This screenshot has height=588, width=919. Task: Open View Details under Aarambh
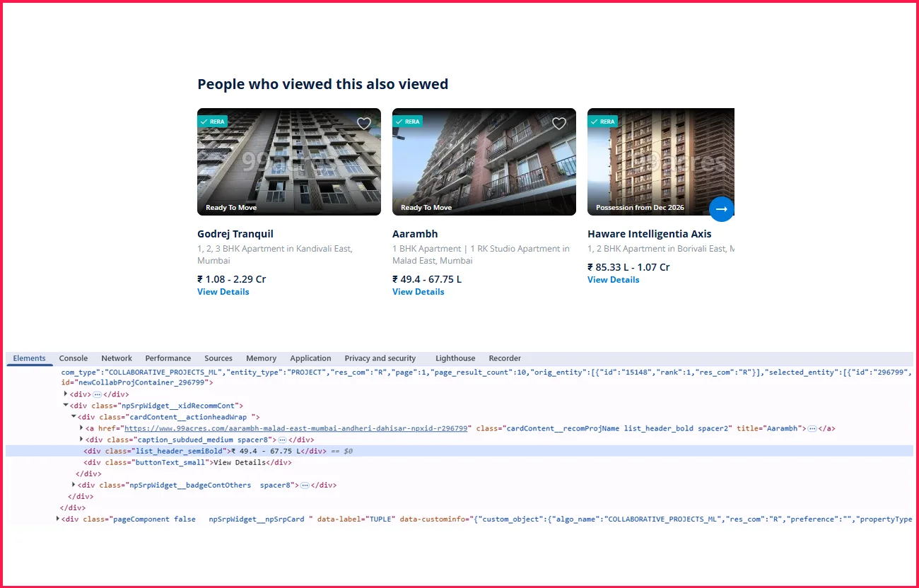[418, 292]
